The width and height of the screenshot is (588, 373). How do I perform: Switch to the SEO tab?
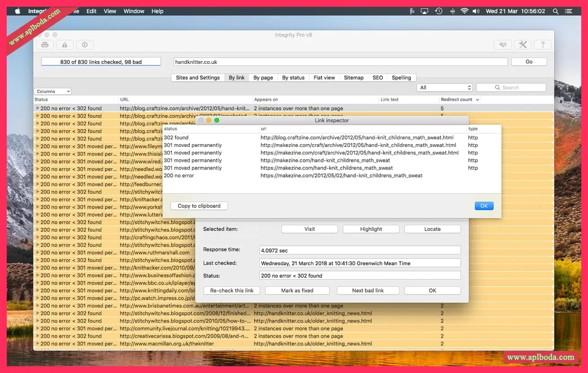click(377, 78)
